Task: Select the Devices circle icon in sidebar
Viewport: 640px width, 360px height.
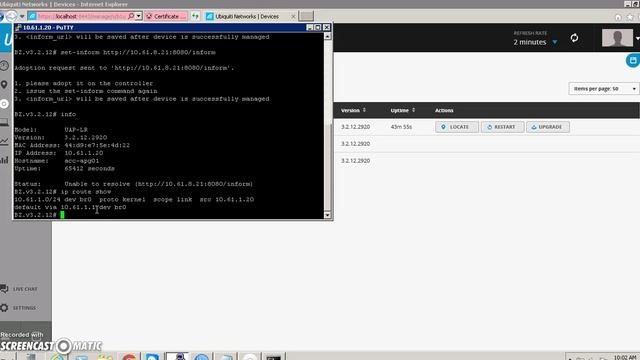Action: coord(4,104)
